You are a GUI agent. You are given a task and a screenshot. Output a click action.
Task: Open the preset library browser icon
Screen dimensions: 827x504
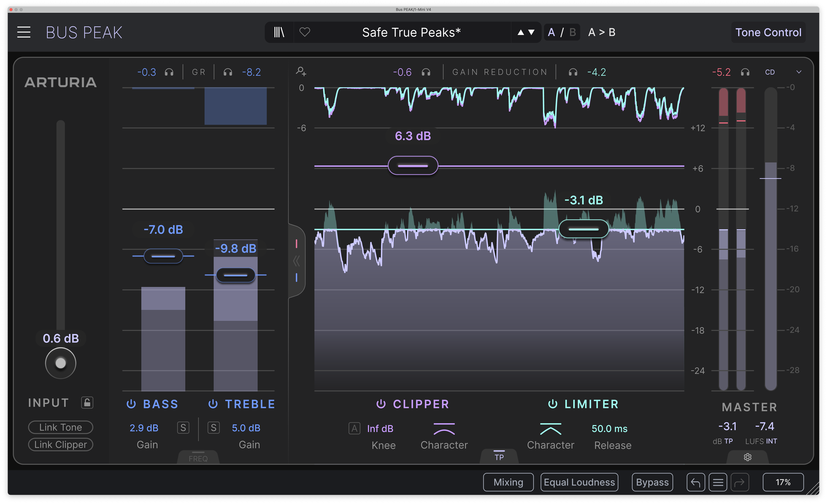[x=279, y=32]
